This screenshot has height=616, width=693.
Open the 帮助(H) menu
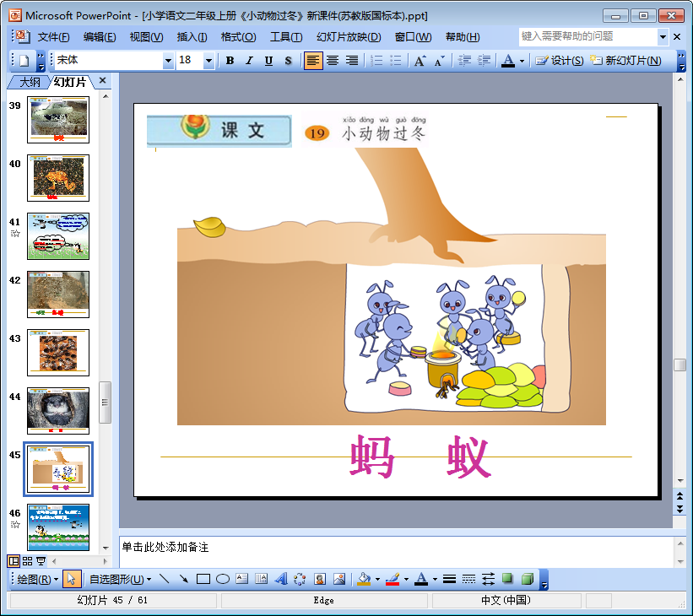463,37
